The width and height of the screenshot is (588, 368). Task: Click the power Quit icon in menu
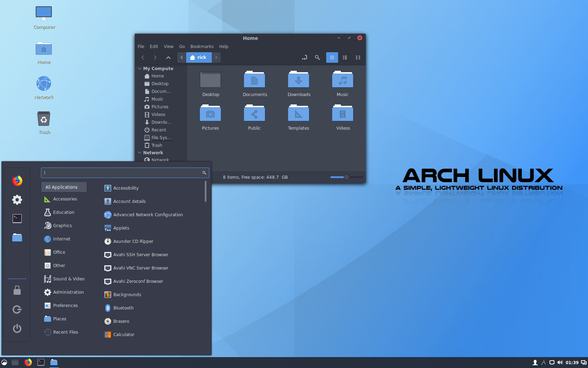[17, 328]
